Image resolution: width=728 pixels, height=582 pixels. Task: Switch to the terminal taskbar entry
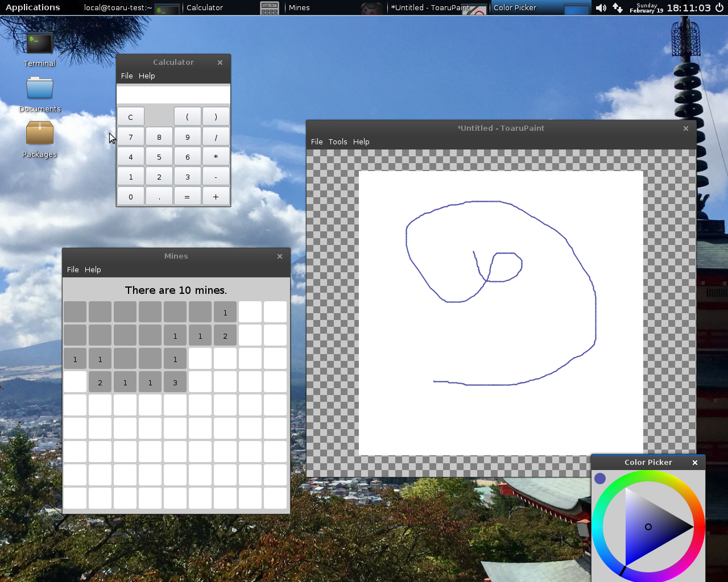click(x=131, y=8)
